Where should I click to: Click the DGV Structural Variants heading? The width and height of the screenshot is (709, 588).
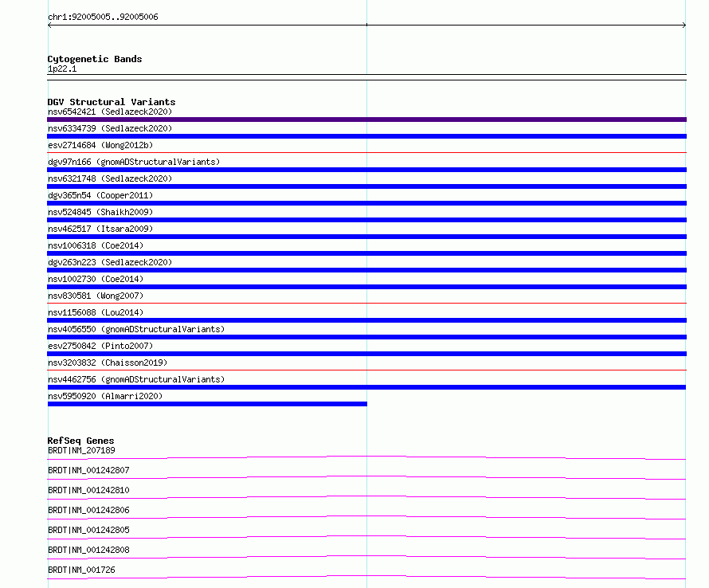click(x=112, y=102)
